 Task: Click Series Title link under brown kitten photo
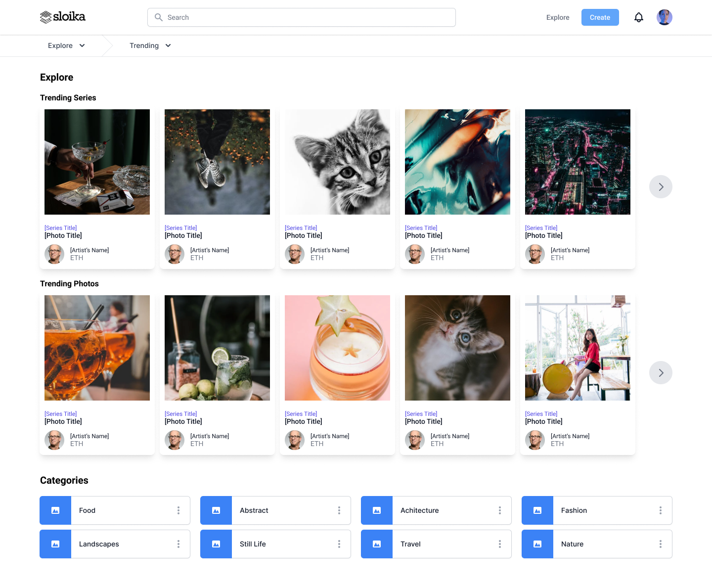[421, 414]
